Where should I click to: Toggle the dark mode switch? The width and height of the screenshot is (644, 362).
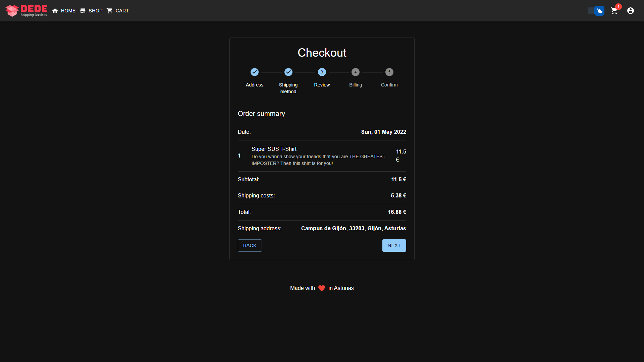(x=596, y=11)
